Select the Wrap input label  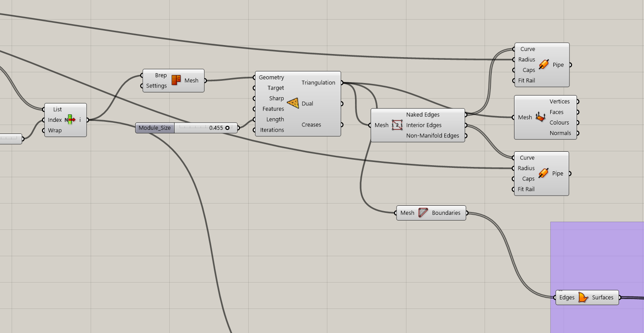click(x=55, y=130)
